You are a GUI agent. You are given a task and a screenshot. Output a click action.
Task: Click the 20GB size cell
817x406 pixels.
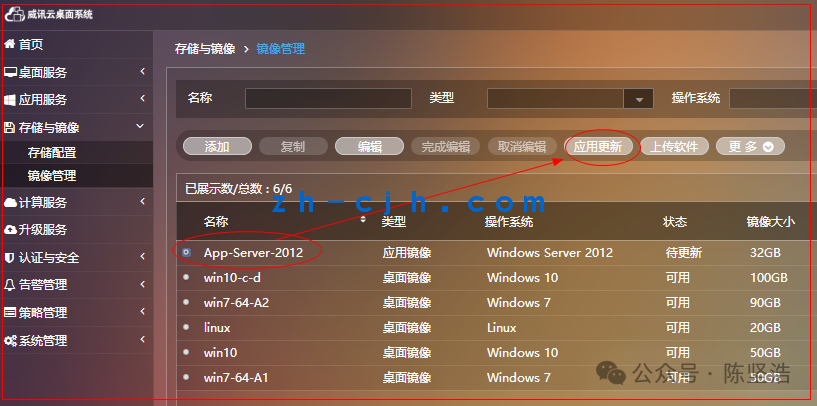tap(765, 328)
